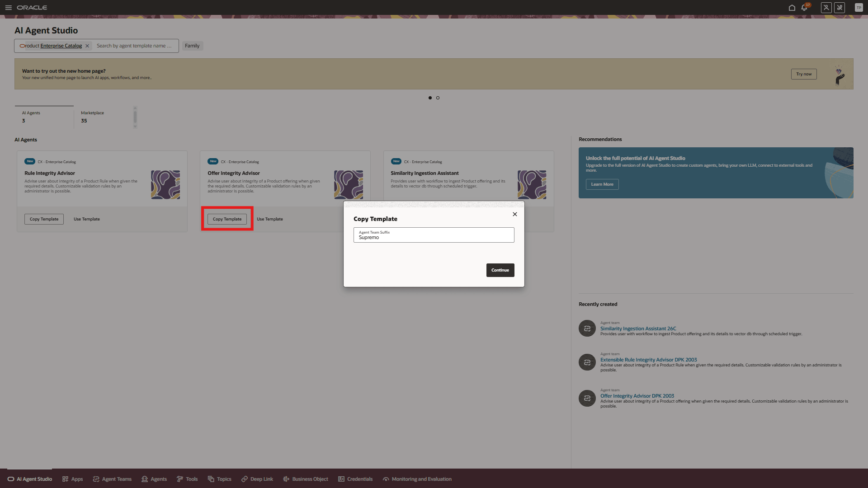Close the Copy Template dialog
Image resolution: width=868 pixels, height=488 pixels.
tap(514, 214)
